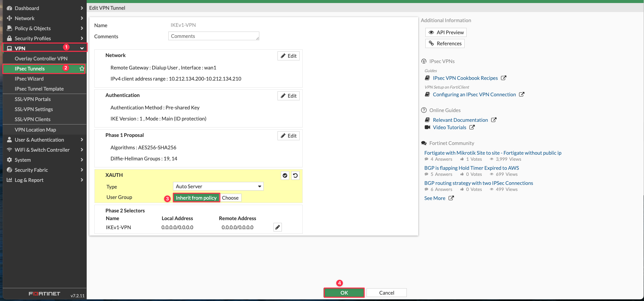The image size is (644, 301).
Task: Click the API Preview button
Action: point(446,32)
